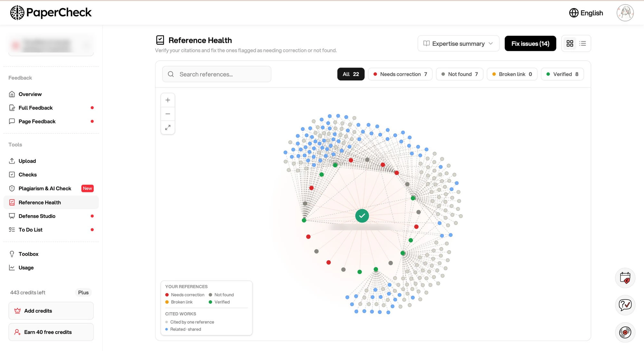Image resolution: width=644 pixels, height=351 pixels.
Task: Open the calendar floating icon
Action: [625, 278]
